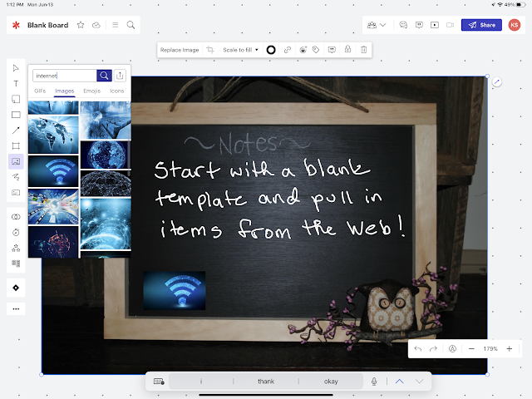The height and width of the screenshot is (399, 532).
Task: Open the border color circle swatch
Action: click(271, 50)
